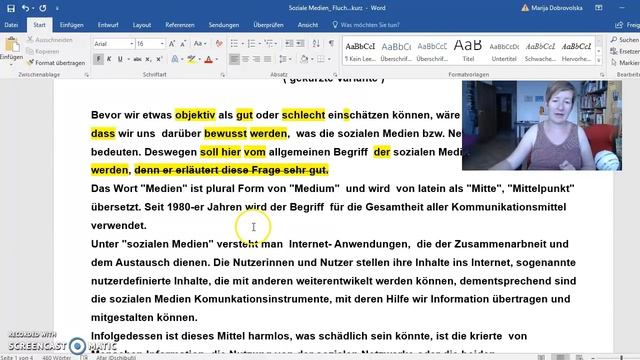The height and width of the screenshot is (360, 640).
Task: Click Marija Dobrovolska account name
Action: tap(557, 8)
